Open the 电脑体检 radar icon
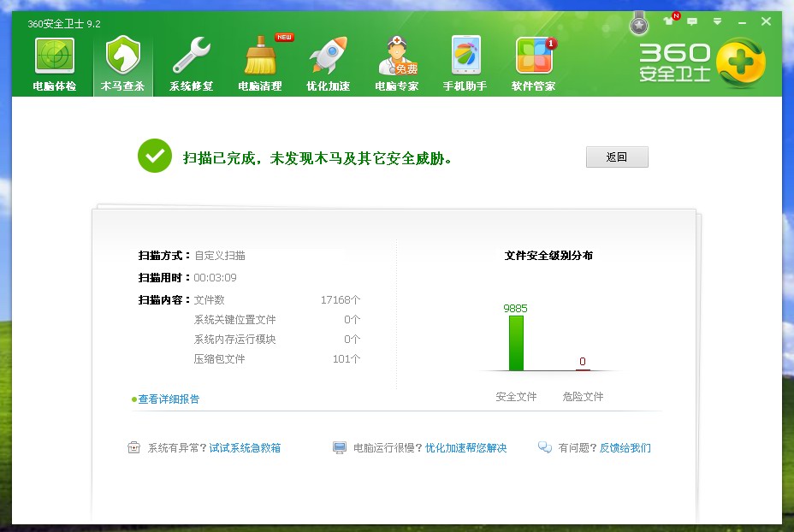This screenshot has width=794, height=532. 54,56
